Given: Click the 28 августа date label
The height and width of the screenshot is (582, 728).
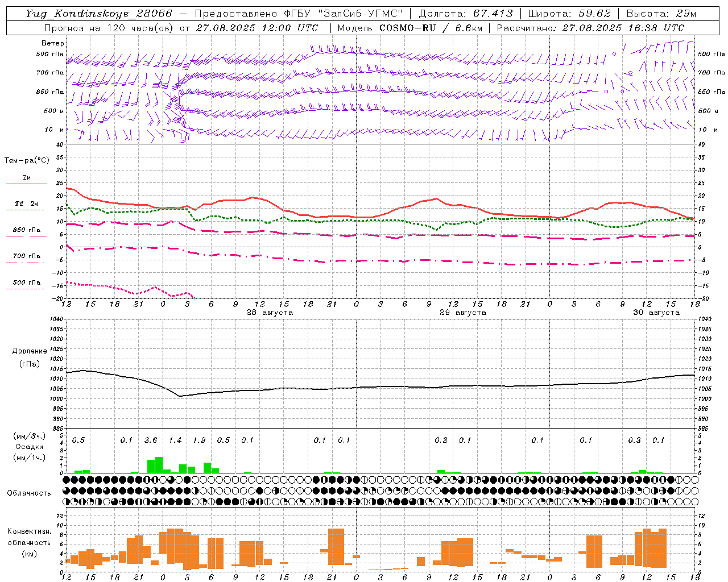Looking at the screenshot, I should (x=270, y=313).
